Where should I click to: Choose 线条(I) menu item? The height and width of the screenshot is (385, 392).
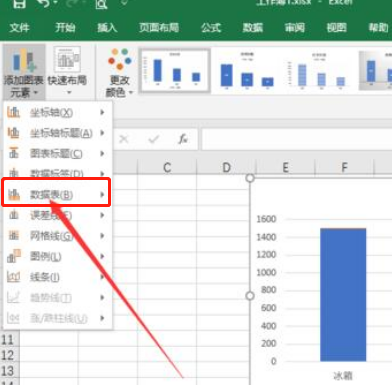pyautogui.click(x=57, y=277)
